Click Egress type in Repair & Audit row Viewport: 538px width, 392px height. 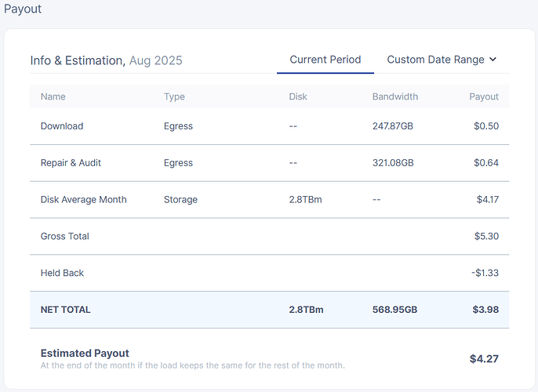pyautogui.click(x=178, y=163)
